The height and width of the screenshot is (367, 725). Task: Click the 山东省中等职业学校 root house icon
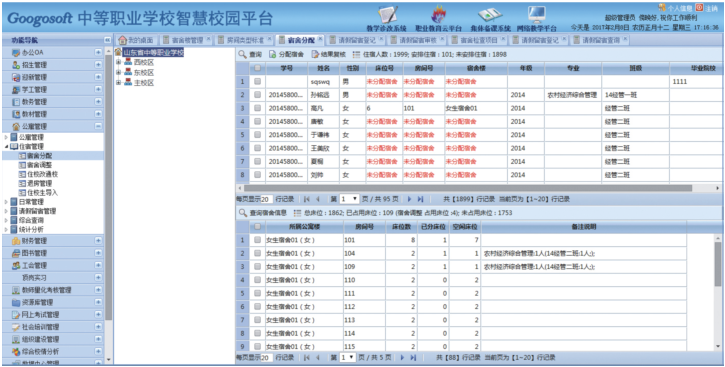(118, 53)
